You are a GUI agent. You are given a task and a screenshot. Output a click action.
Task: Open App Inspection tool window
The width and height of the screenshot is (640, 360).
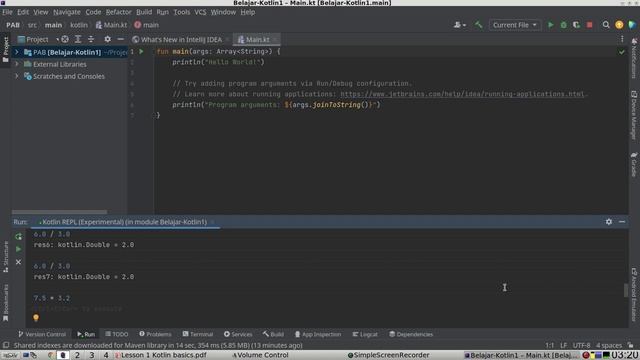(x=318, y=334)
